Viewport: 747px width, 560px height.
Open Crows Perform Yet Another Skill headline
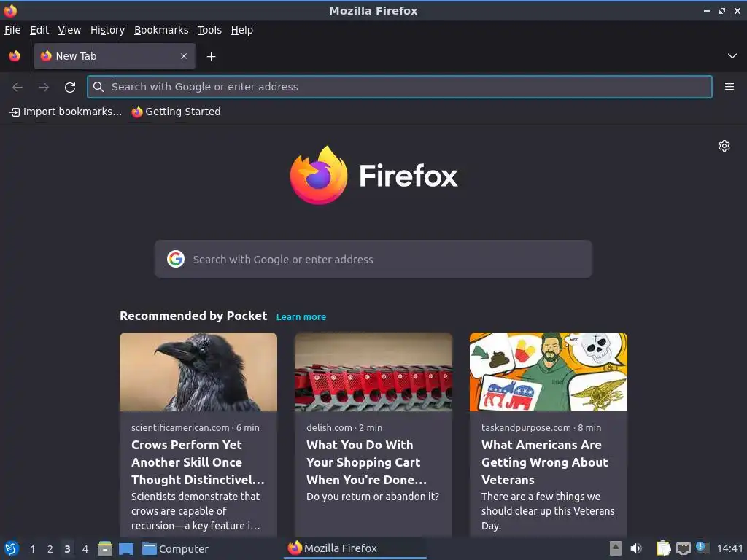pos(198,462)
